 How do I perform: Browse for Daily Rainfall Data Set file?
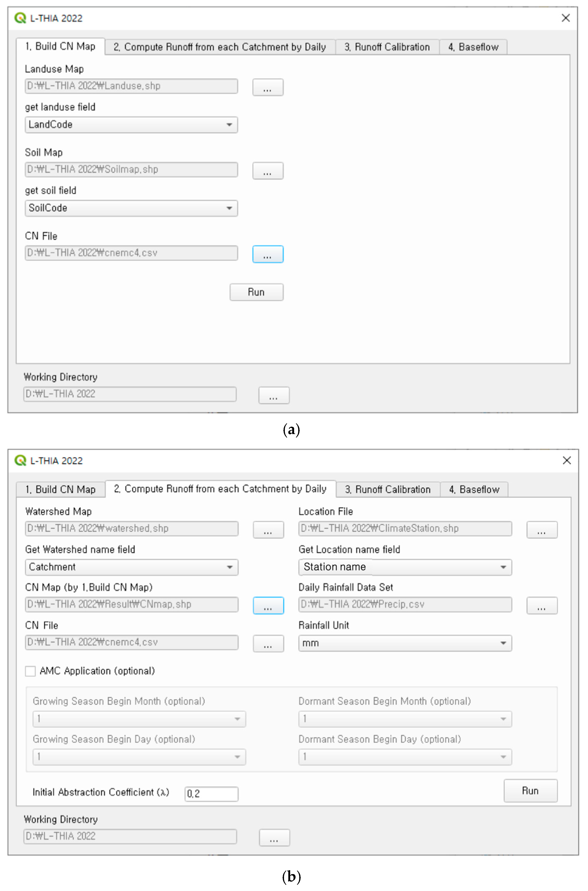click(x=541, y=605)
